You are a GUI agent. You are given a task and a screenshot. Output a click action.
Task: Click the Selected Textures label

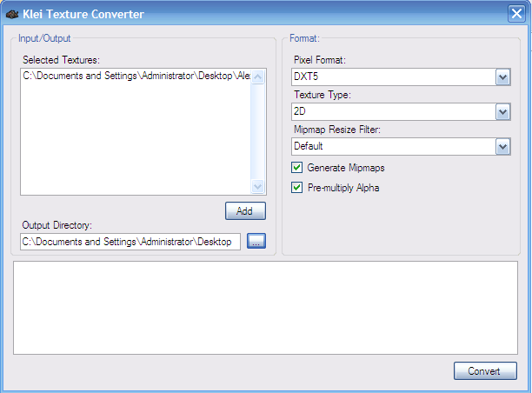pyautogui.click(x=62, y=59)
